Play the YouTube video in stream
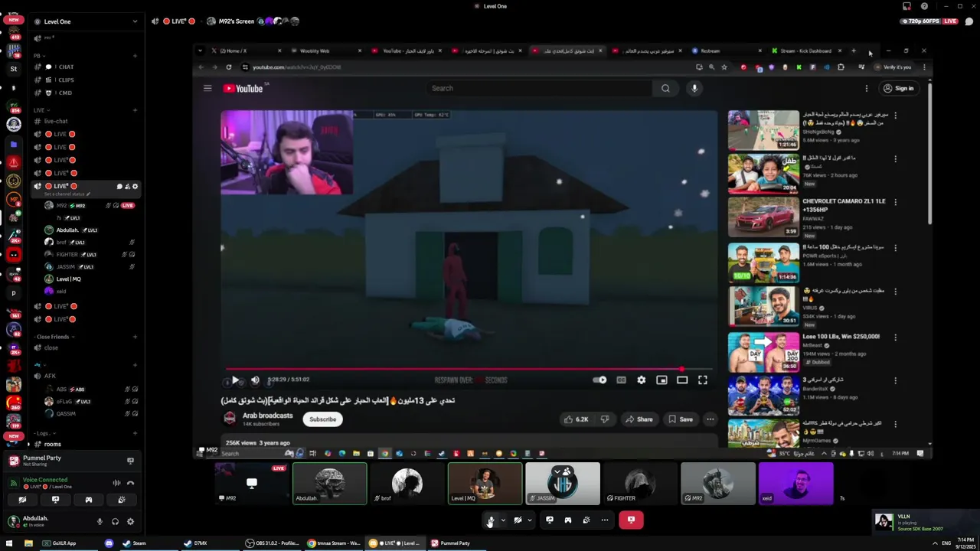The width and height of the screenshot is (980, 551). point(235,380)
